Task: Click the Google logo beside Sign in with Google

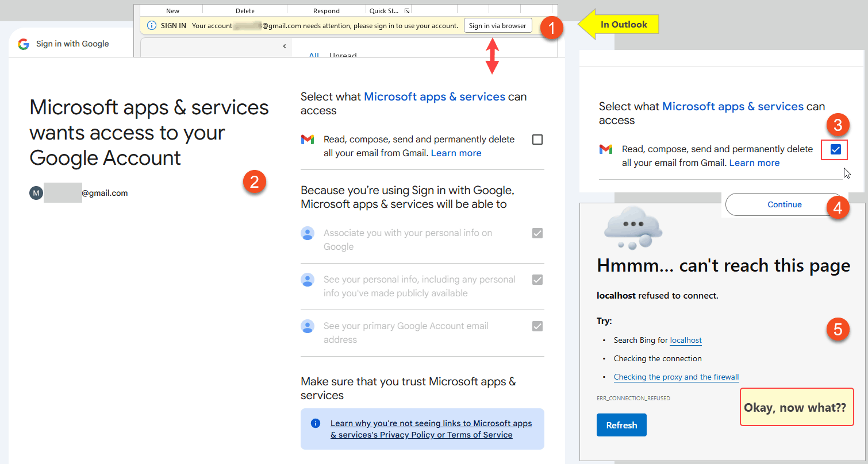Action: (x=24, y=44)
